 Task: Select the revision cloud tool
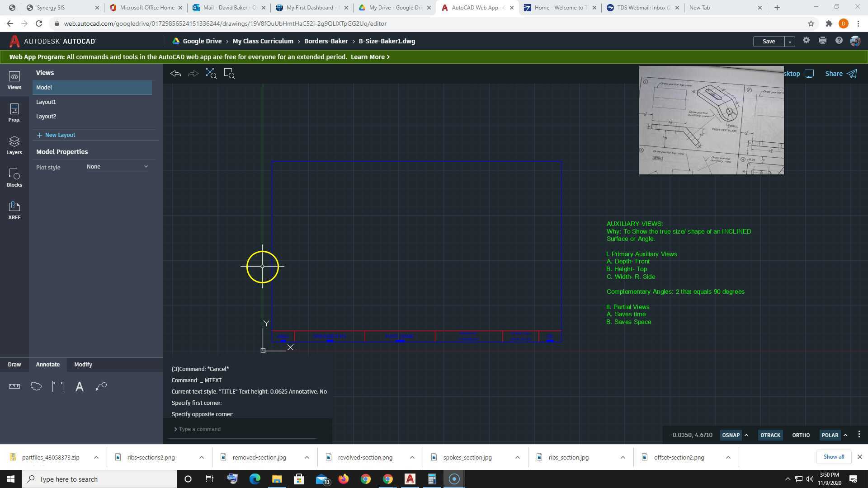coord(36,387)
